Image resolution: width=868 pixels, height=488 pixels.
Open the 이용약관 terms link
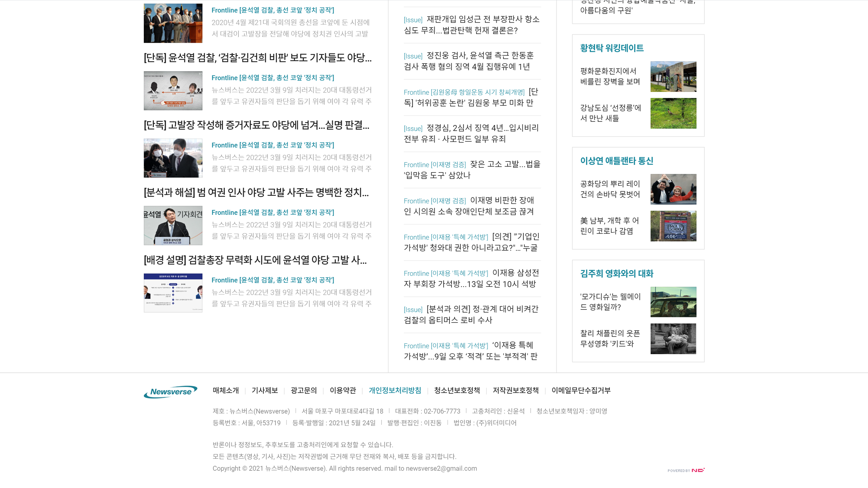tap(342, 390)
